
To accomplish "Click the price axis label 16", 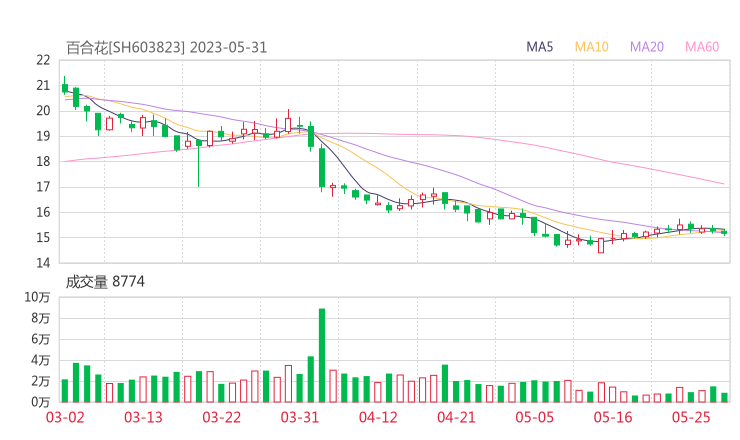I will pos(43,212).
